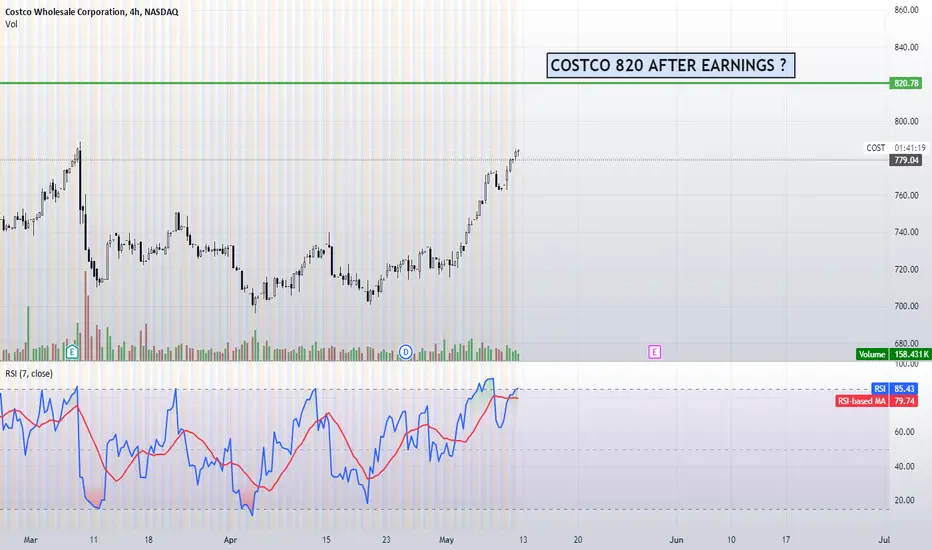932x550 pixels.
Task: Click the 60.00 RSI axis label
Action: coord(905,432)
